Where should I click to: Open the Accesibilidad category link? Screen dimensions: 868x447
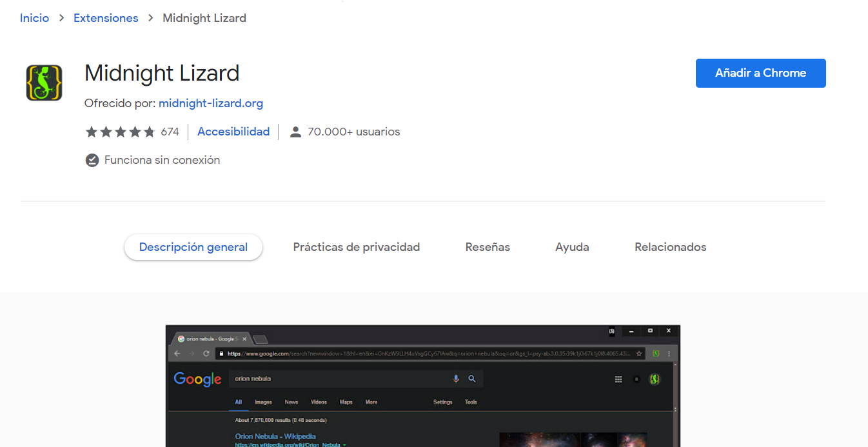point(233,132)
